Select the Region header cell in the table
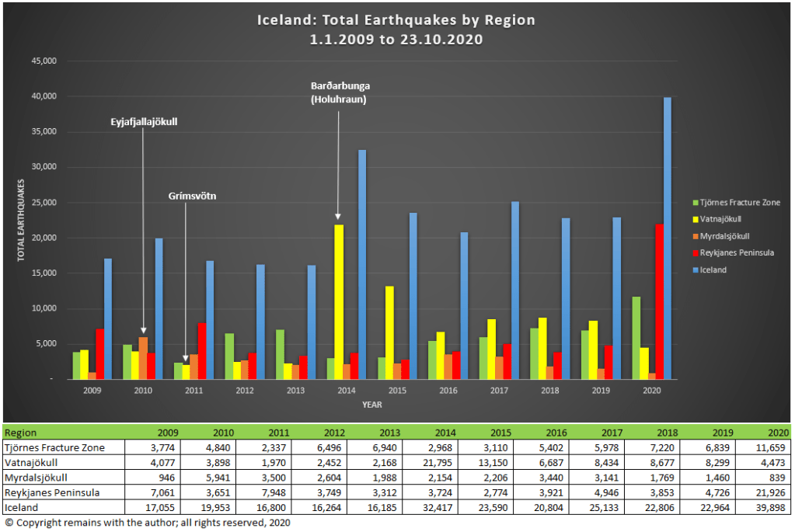 pos(22,433)
